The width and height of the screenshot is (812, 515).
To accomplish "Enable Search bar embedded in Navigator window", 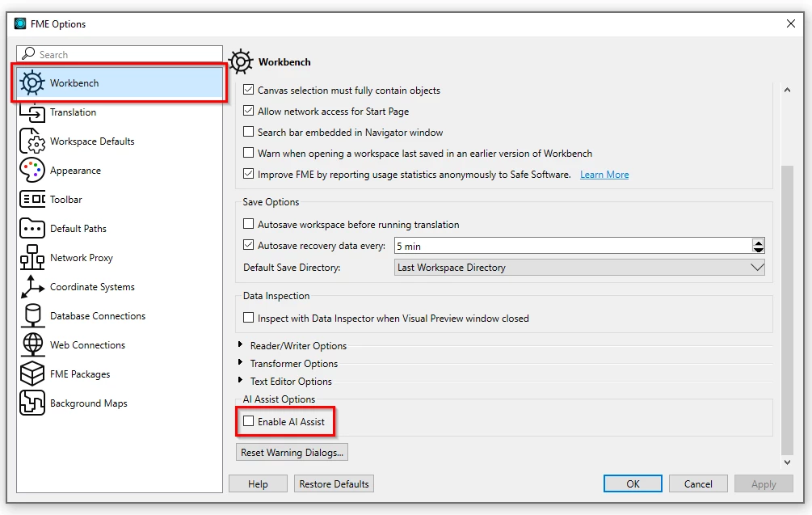I will (249, 132).
